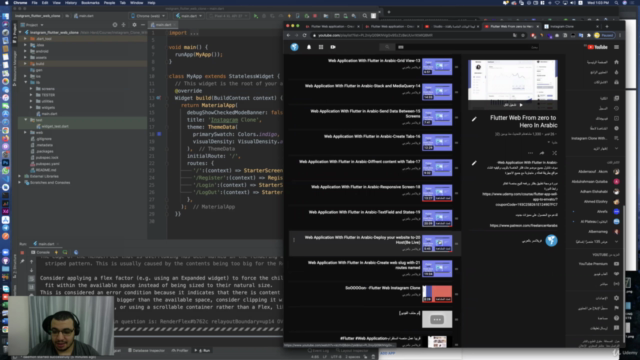
Task: Collapse the Project panel with the minus icon
Action: (143, 25)
